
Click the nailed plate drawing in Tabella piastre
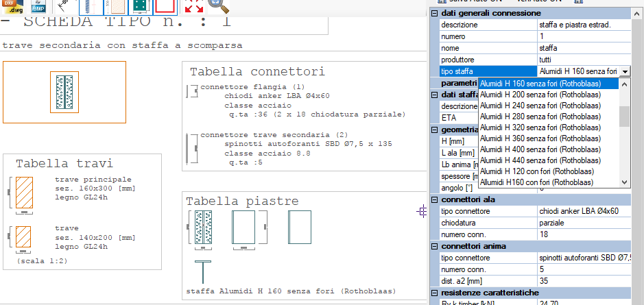tap(203, 226)
